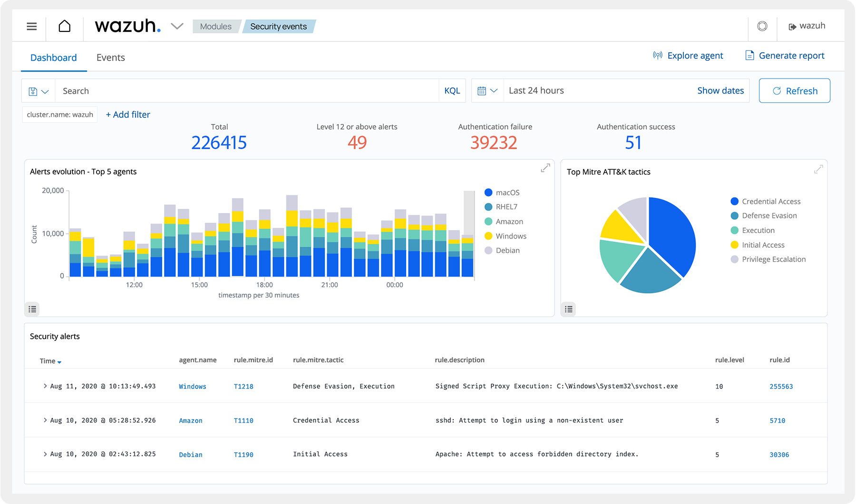This screenshot has height=504, width=856.
Task: Open rule 255563 details link
Action: (x=781, y=386)
